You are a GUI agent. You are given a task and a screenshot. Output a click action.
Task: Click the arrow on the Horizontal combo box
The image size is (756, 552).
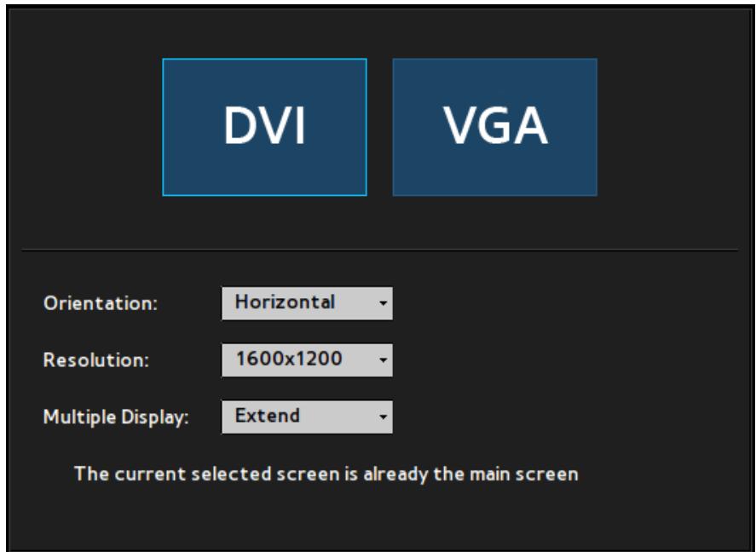pyautogui.click(x=384, y=303)
